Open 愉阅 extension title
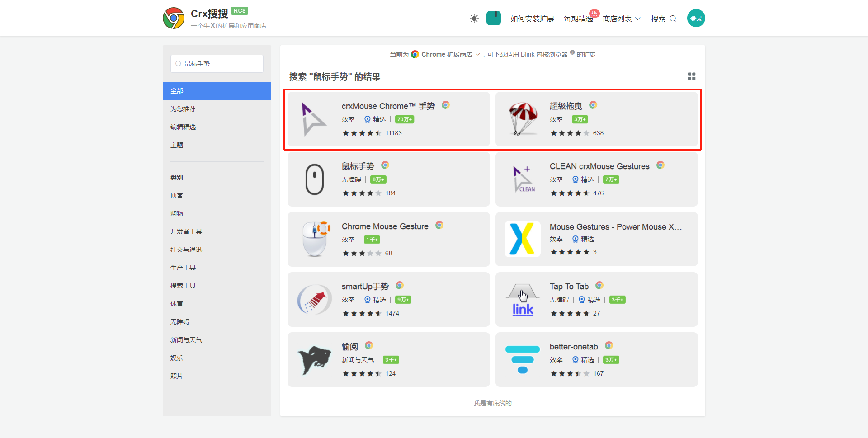Viewport: 868px width, 438px height. point(350,347)
